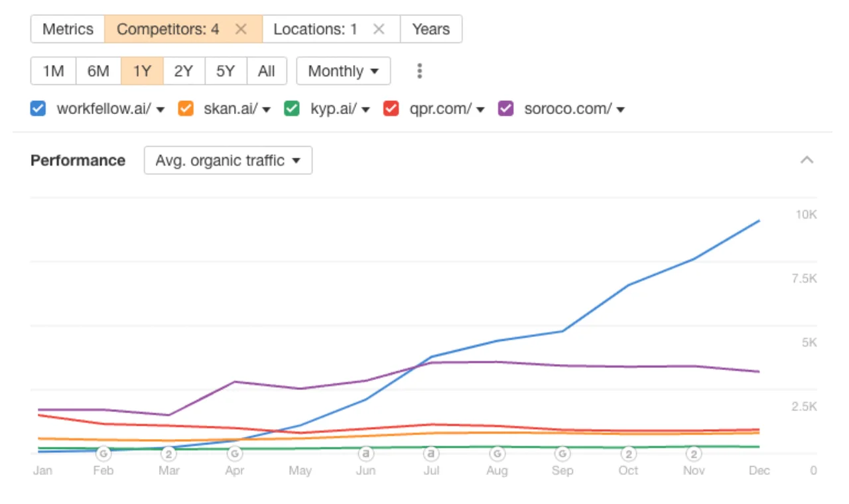Screen dimensions: 849x504
Task: Remove the Competitors filter with its X icon
Action: [x=240, y=29]
